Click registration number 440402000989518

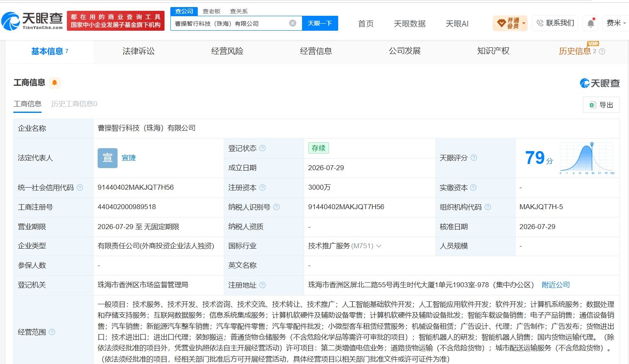click(127, 207)
